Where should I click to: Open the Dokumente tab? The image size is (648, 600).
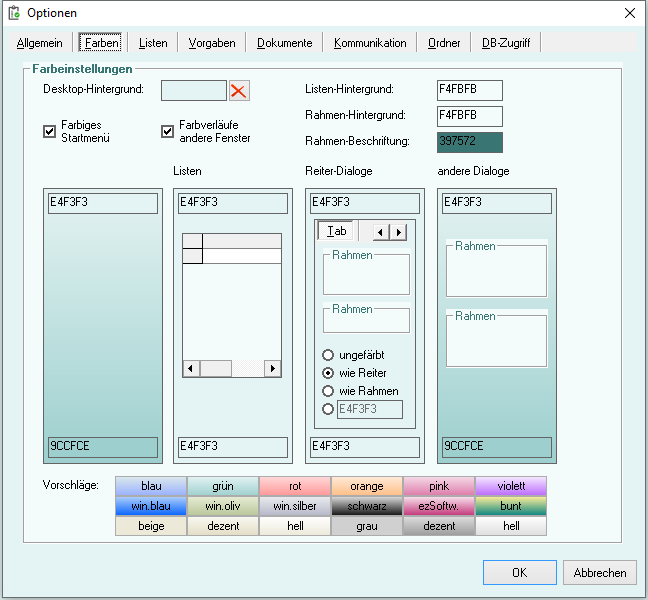click(284, 43)
